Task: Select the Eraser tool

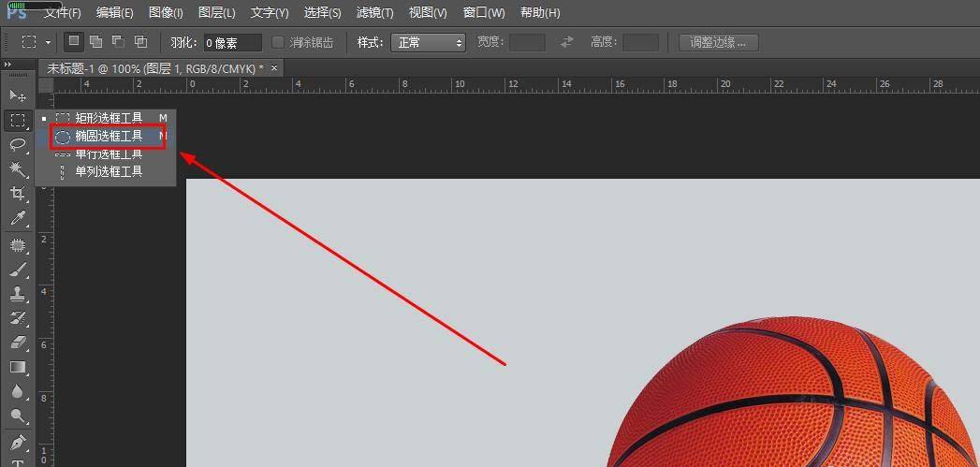Action: click(x=18, y=343)
